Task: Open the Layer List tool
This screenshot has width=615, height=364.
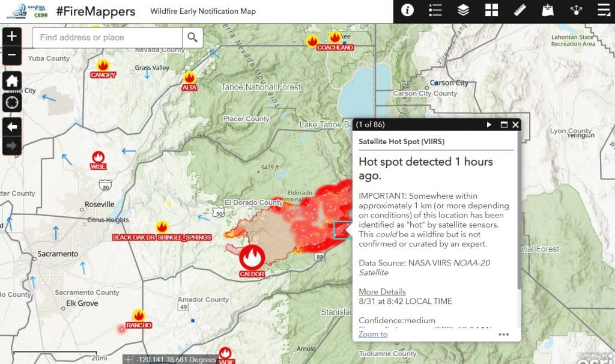Action: [462, 10]
